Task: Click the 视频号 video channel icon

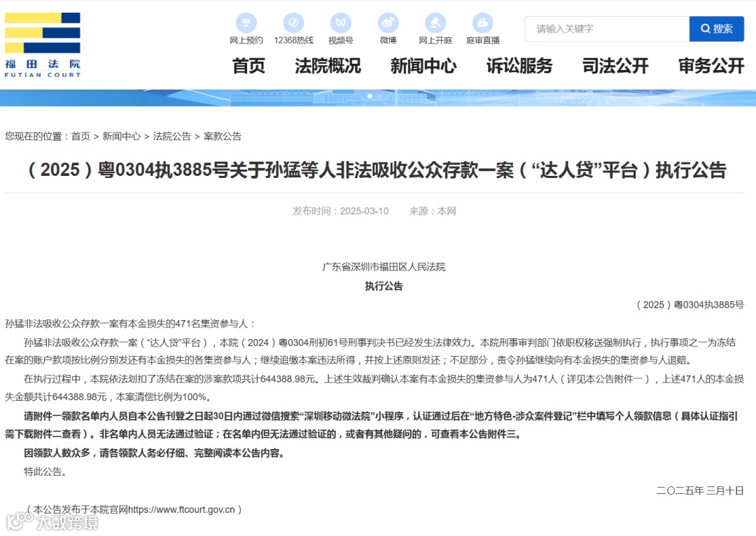Action: click(x=340, y=22)
